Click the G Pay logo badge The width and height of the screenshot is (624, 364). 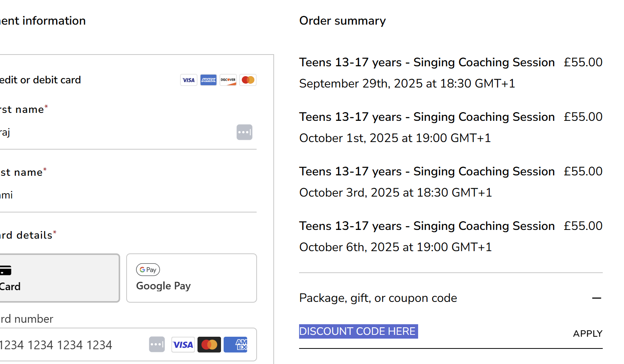(x=148, y=270)
